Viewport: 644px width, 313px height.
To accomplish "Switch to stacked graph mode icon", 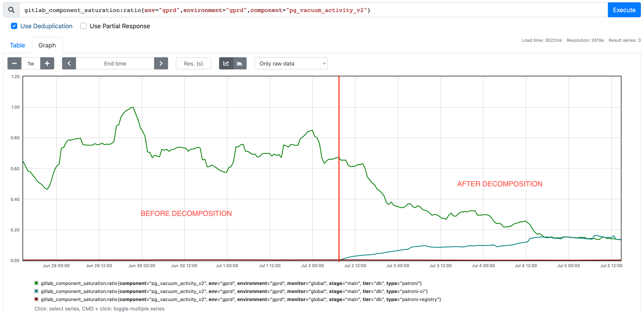I will (x=240, y=63).
